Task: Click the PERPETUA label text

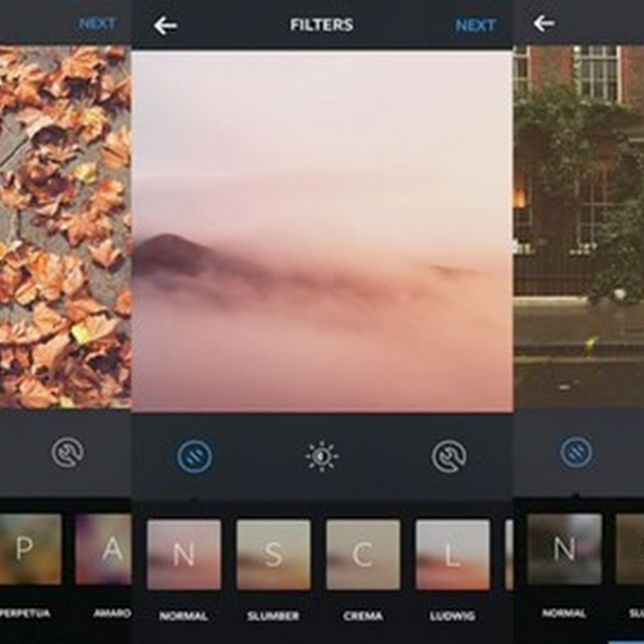Action: click(26, 613)
